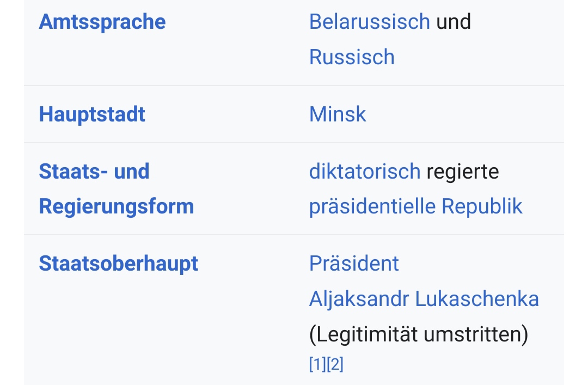Viewport: 588px width, 385px height.
Task: Open the Belarussisch language link
Action: point(369,21)
